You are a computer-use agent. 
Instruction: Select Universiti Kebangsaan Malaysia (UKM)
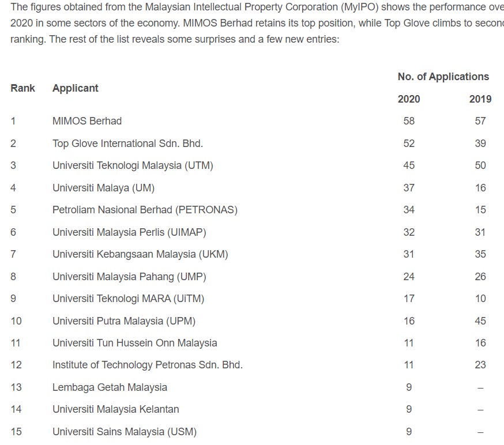point(140,254)
